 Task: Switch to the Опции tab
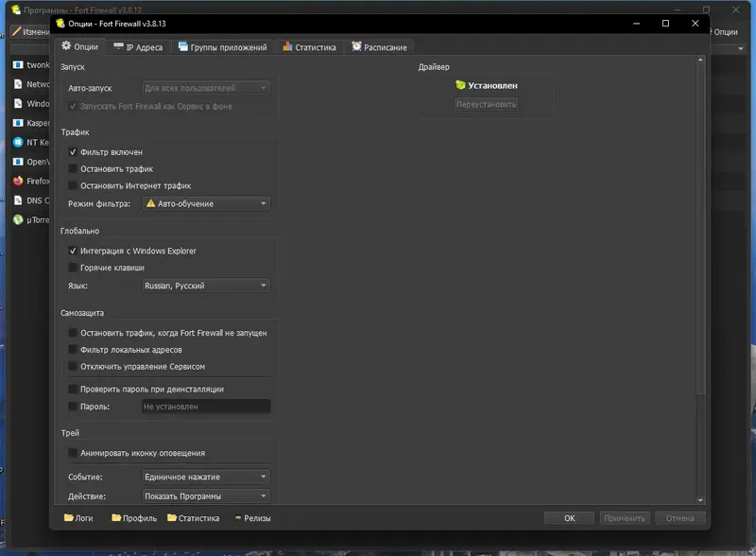pyautogui.click(x=79, y=46)
